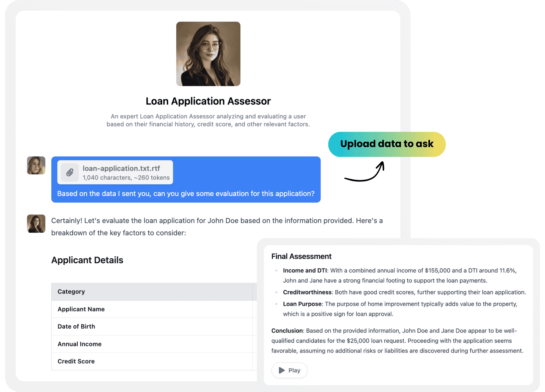
Task: Click the Applicant Details heading
Action: (x=87, y=260)
